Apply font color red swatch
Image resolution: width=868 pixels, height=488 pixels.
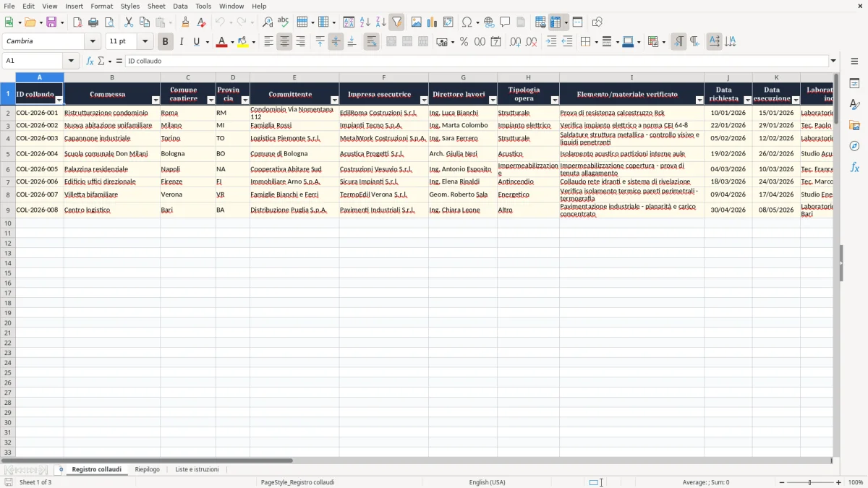point(221,42)
